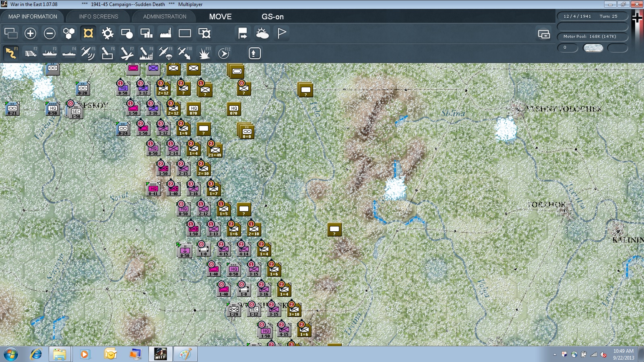
Task: Select the SEC unit counter labeled 1-50
Action: pyautogui.click(x=76, y=112)
